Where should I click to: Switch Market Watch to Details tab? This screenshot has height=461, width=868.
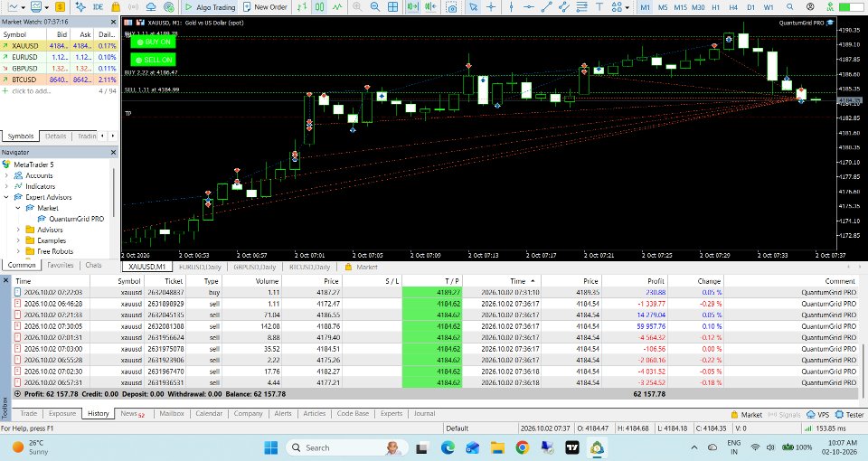[x=55, y=136]
